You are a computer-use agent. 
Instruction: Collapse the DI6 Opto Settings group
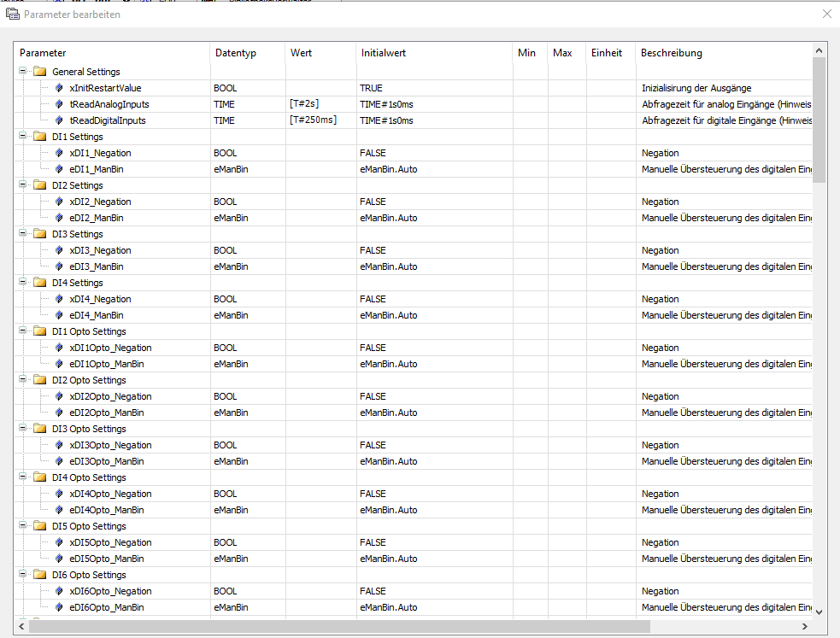click(x=22, y=574)
